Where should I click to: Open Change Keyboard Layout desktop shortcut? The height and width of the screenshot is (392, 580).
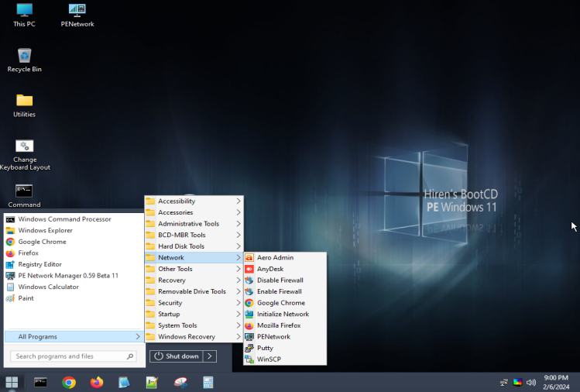(x=25, y=155)
